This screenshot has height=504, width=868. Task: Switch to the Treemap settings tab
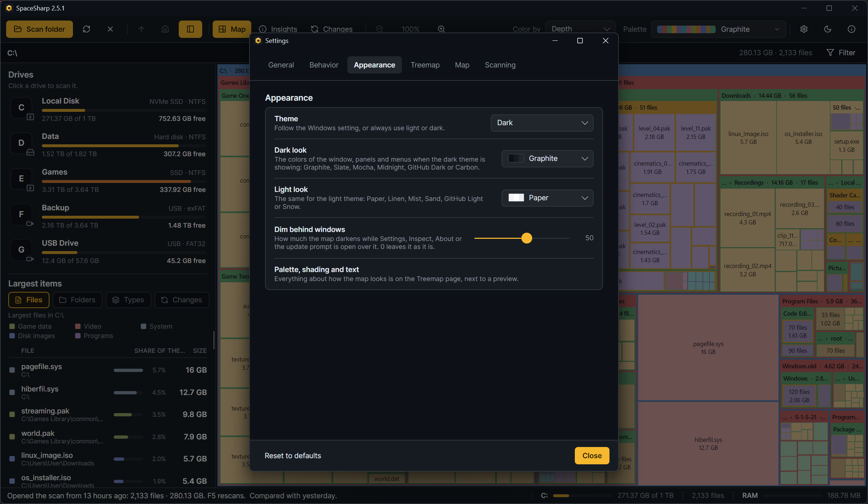[x=425, y=65]
